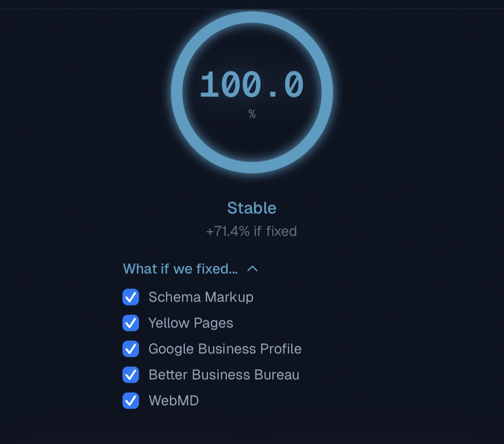Click the circular blue progress ring
Viewport: 504px width, 444px height.
coord(177,93)
